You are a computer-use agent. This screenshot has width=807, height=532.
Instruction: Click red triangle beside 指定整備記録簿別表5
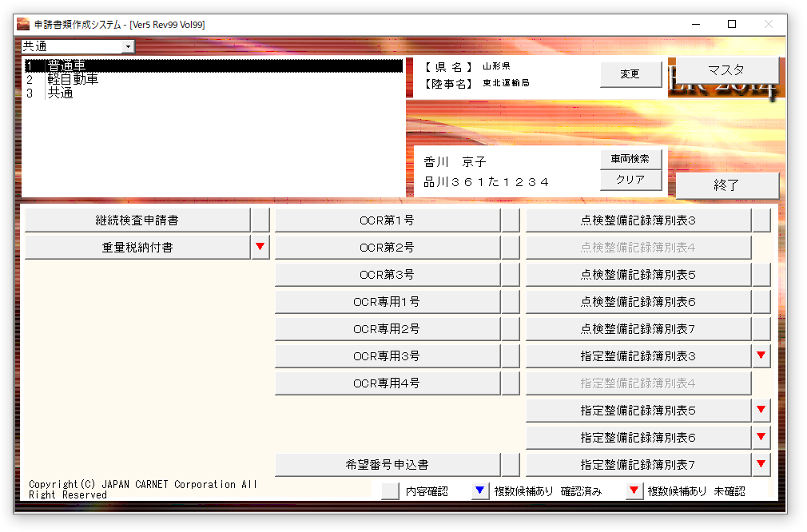point(761,411)
